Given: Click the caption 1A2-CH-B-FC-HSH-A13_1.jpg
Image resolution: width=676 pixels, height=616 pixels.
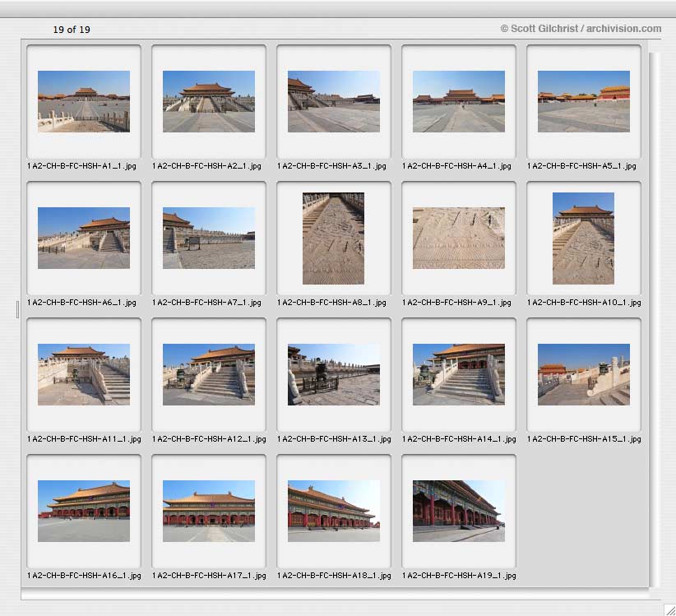Looking at the screenshot, I should pyautogui.click(x=334, y=439).
